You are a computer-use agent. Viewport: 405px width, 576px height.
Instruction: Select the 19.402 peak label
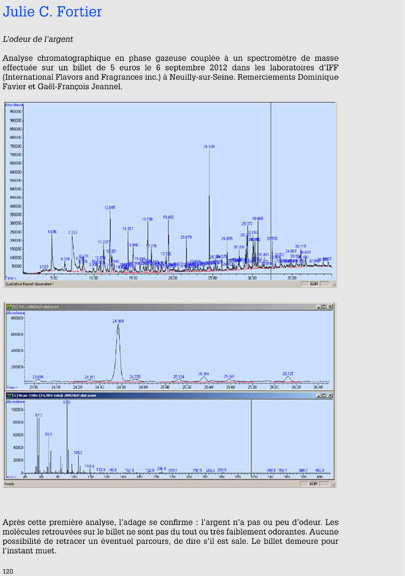168,217
